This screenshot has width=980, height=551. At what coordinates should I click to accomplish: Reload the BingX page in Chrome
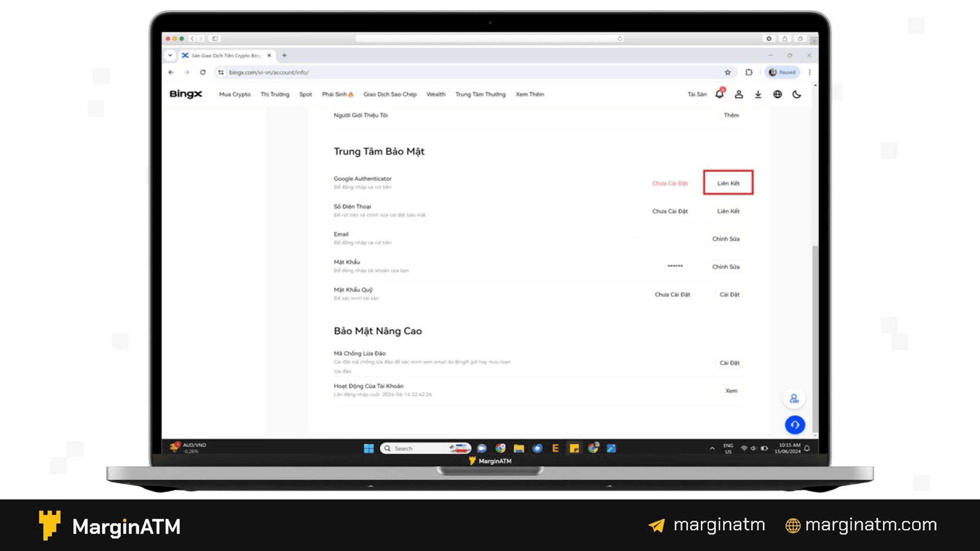pos(203,72)
